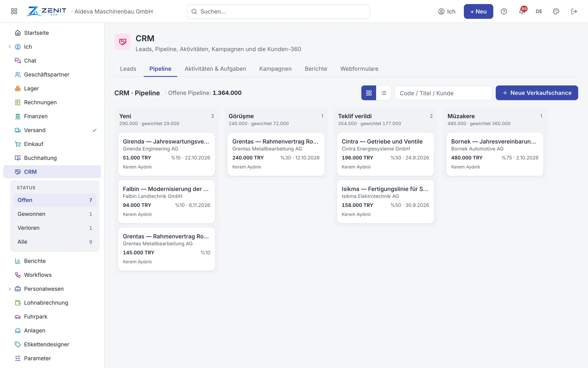
Task: Open the Lager module
Action: tap(52, 88)
